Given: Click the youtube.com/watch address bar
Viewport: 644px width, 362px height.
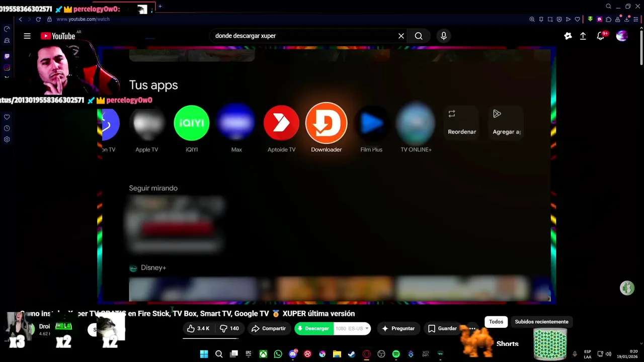Looking at the screenshot, I should click(83, 19).
